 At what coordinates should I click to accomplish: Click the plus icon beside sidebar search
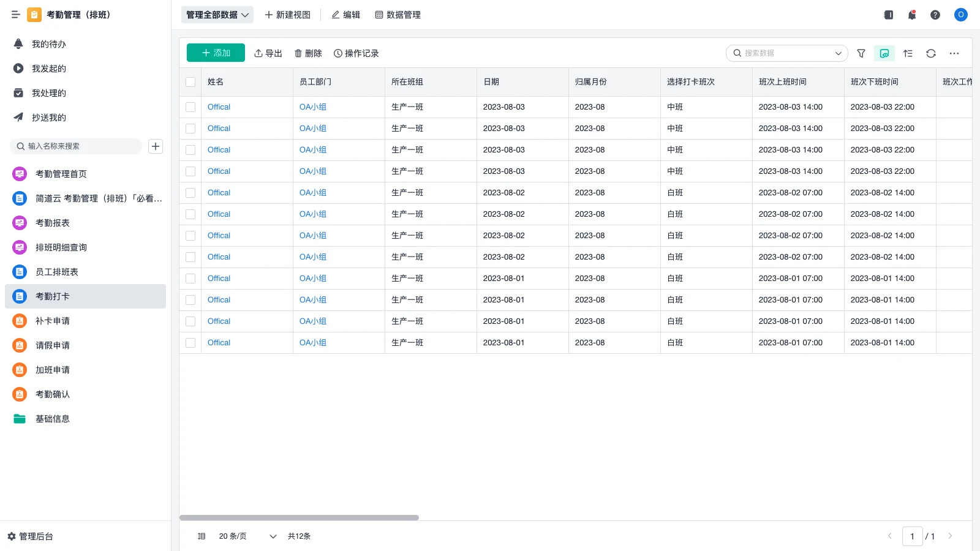pos(156,146)
